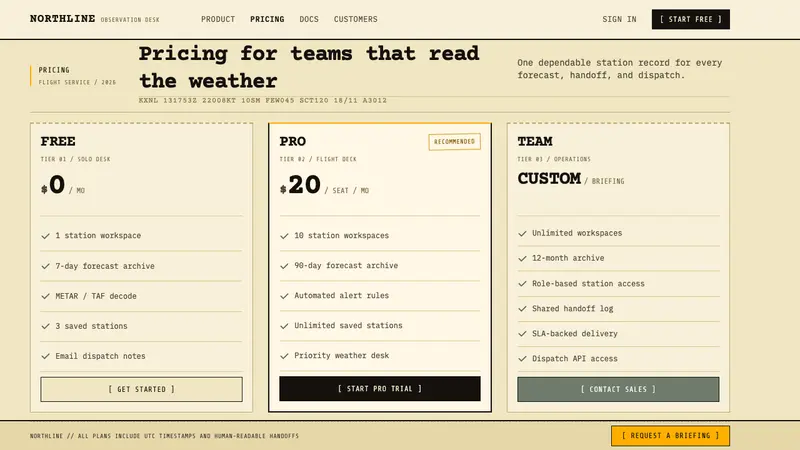Click checkmark icon beside 'Automated alert rules'
This screenshot has width=800, height=450.
pyautogui.click(x=284, y=296)
